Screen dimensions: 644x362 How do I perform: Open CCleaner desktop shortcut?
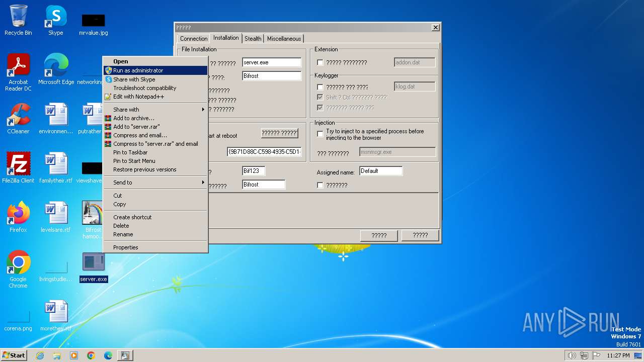click(x=18, y=119)
